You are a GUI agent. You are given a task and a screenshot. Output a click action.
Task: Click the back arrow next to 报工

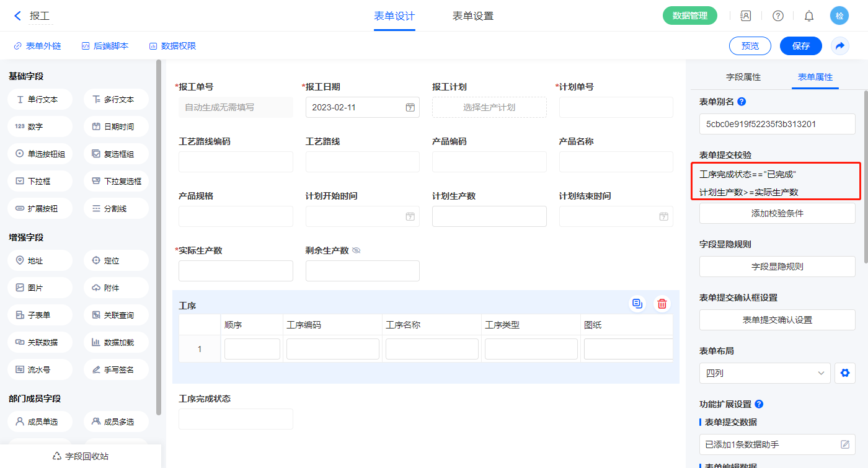point(17,16)
